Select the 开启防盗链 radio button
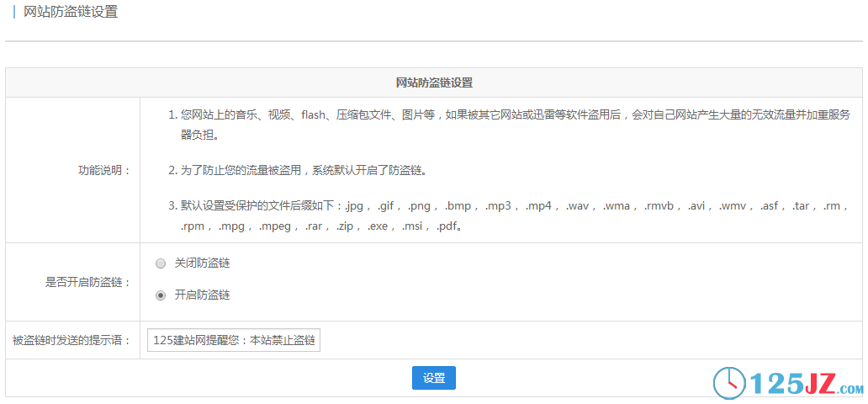This screenshot has height=404, width=868. coord(161,295)
